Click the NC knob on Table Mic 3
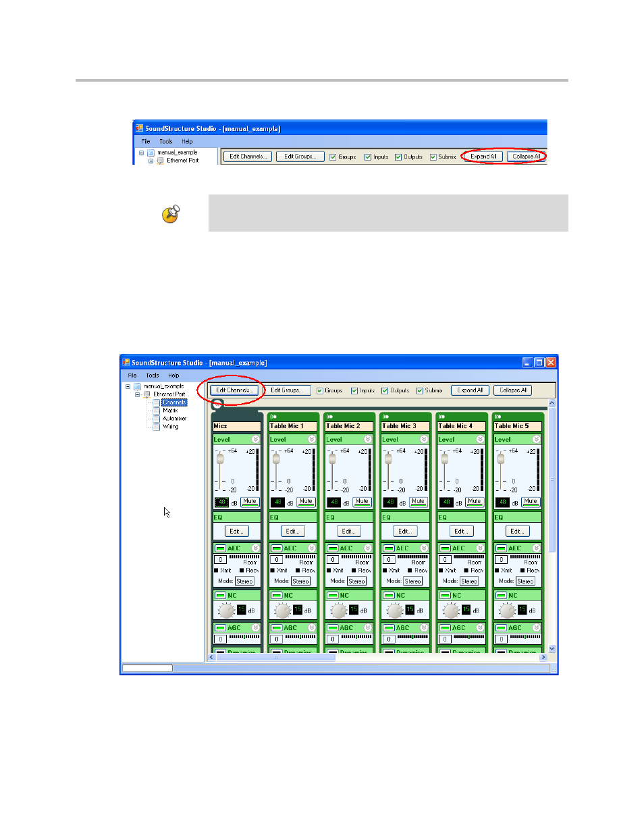This screenshot has height=834, width=644. (394, 610)
